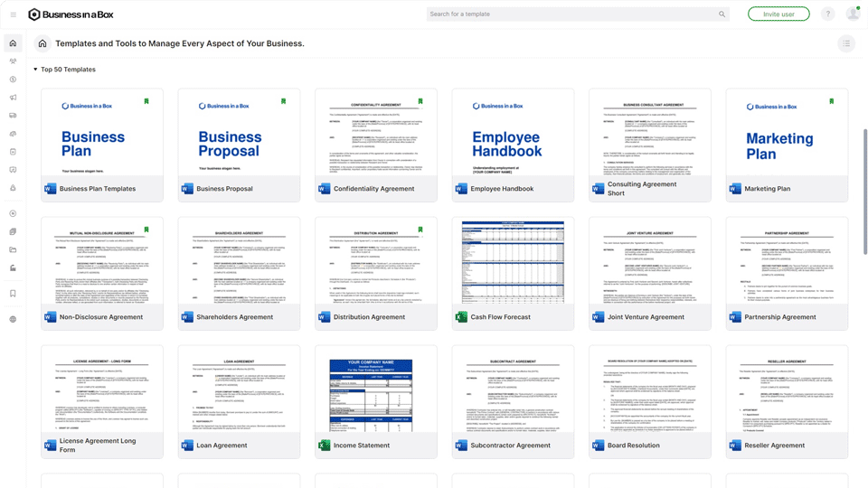Open the Confidentiality Agreement document preview
This screenshot has height=488, width=868.
pyautogui.click(x=376, y=133)
